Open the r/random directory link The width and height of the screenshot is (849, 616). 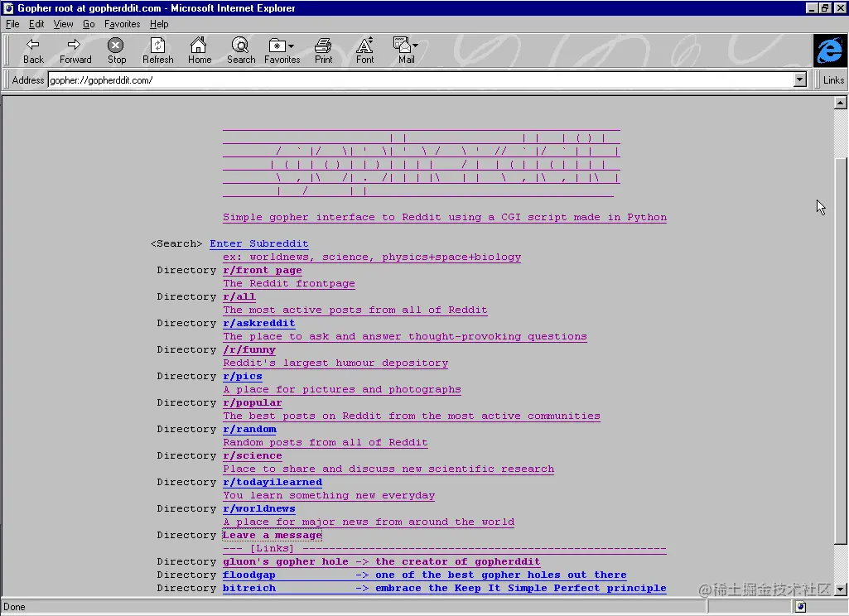pyautogui.click(x=249, y=429)
